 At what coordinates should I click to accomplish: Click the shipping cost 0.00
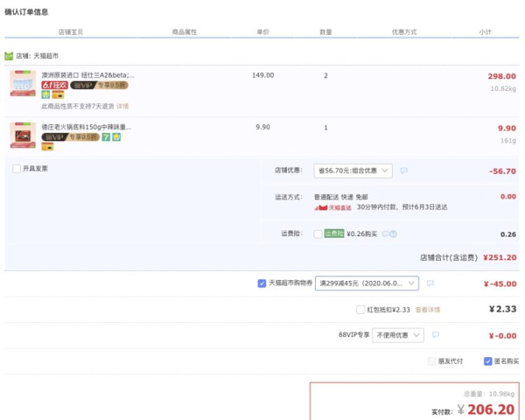[507, 197]
